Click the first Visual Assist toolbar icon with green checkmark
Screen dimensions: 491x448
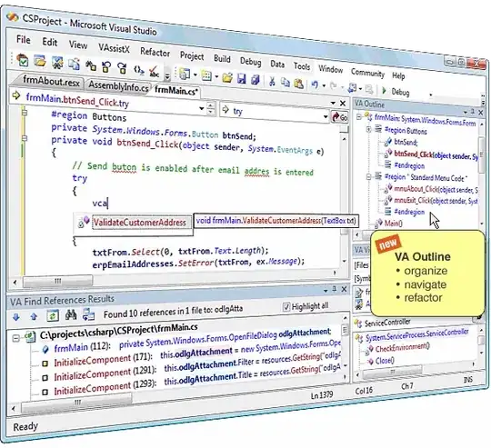23,60
